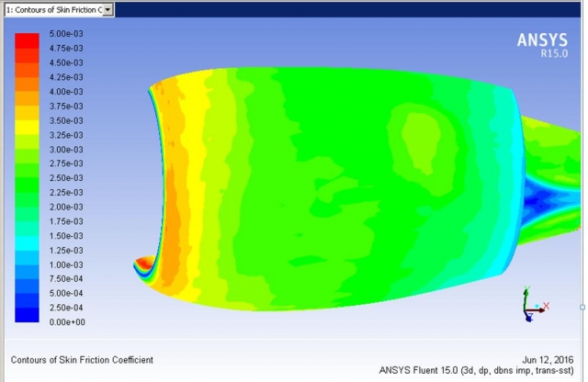This screenshot has height=382, width=588.
Task: Open the window selector dropdown arrow
Action: pos(108,9)
